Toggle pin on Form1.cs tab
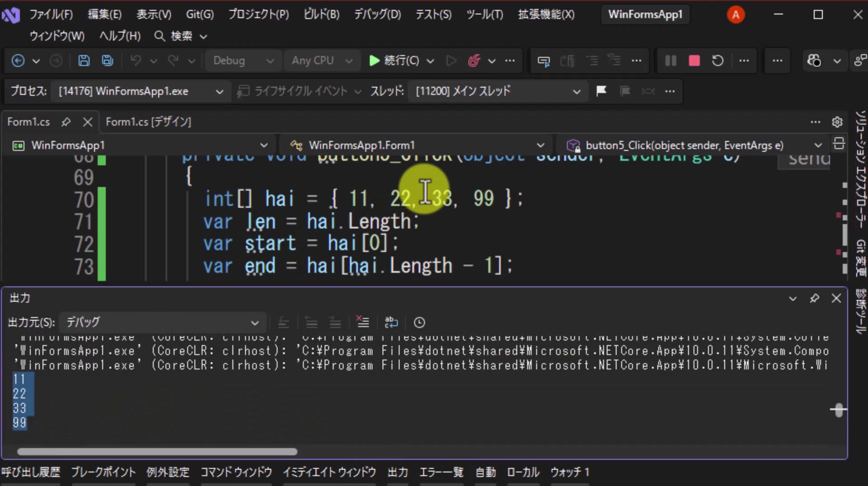This screenshot has height=486, width=868. click(x=66, y=122)
